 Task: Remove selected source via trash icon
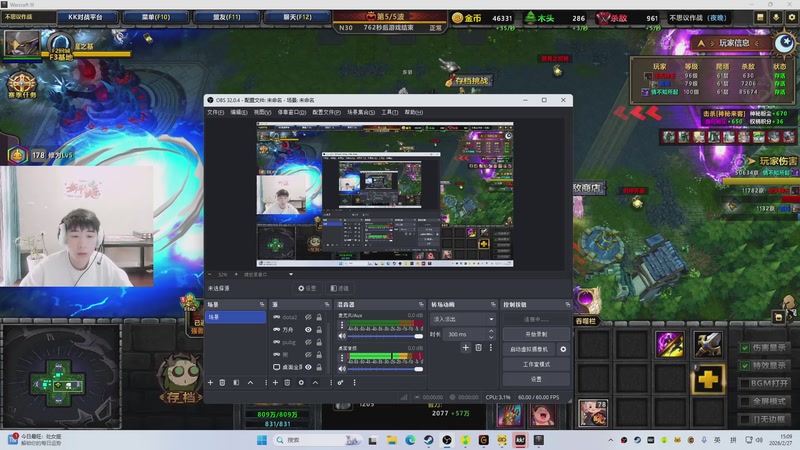click(287, 382)
